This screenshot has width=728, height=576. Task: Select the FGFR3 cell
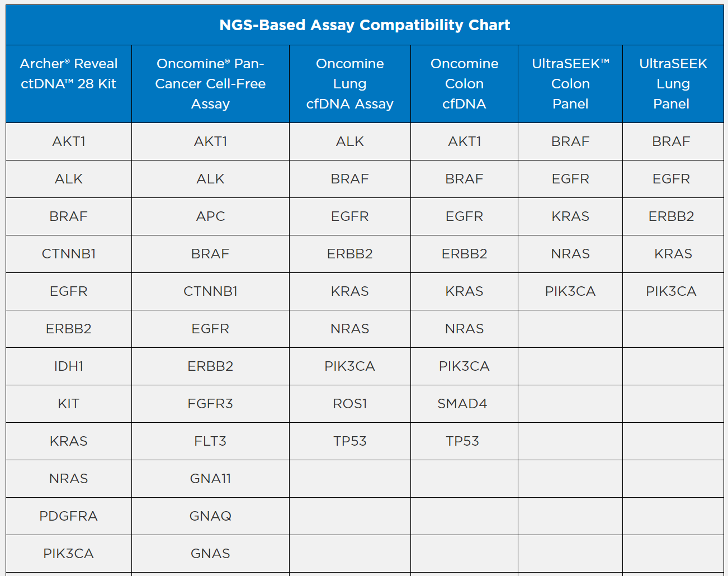pyautogui.click(x=210, y=404)
